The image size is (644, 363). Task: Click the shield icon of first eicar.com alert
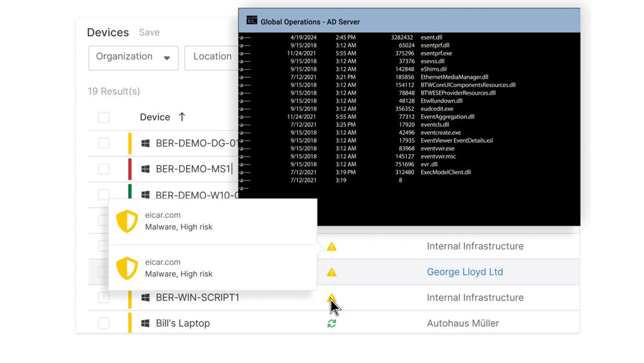coord(127,221)
